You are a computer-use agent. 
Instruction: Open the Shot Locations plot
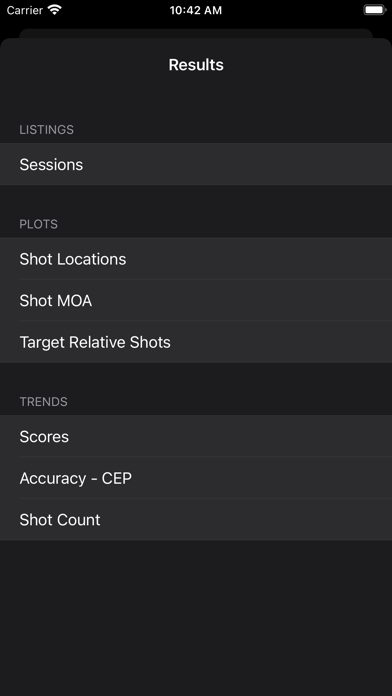coord(196,259)
